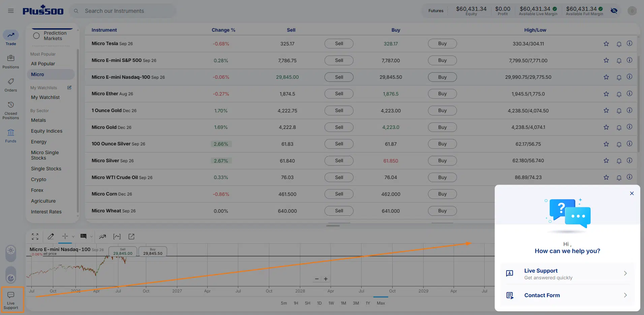Open Live Support from the left sidebar
This screenshot has height=315, width=644.
pos(11,300)
